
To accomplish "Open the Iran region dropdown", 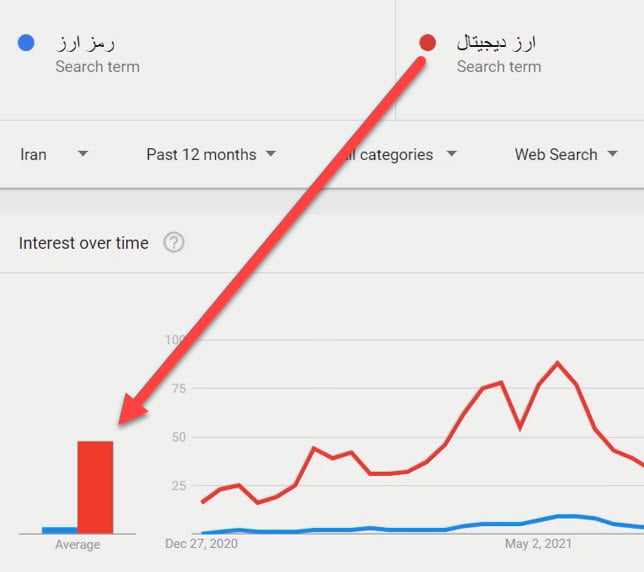I will pos(54,155).
